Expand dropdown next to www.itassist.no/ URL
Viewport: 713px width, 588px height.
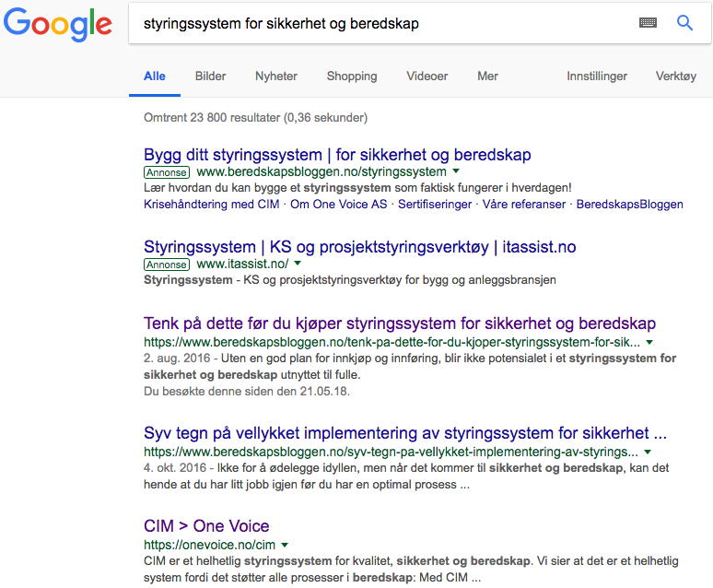pyautogui.click(x=298, y=263)
